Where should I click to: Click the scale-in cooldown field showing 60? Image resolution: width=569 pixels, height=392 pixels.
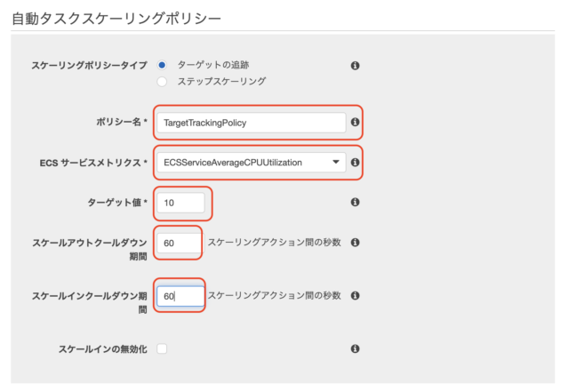(x=180, y=296)
